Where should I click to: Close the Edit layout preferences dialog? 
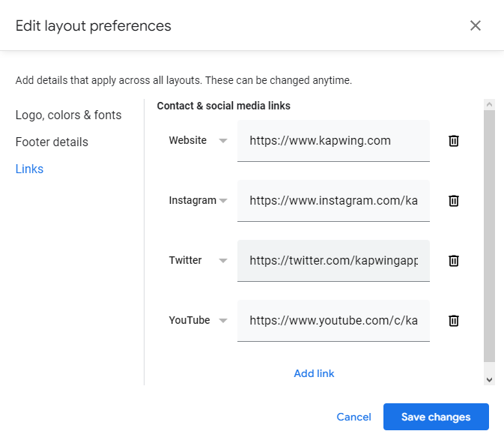pyautogui.click(x=475, y=25)
